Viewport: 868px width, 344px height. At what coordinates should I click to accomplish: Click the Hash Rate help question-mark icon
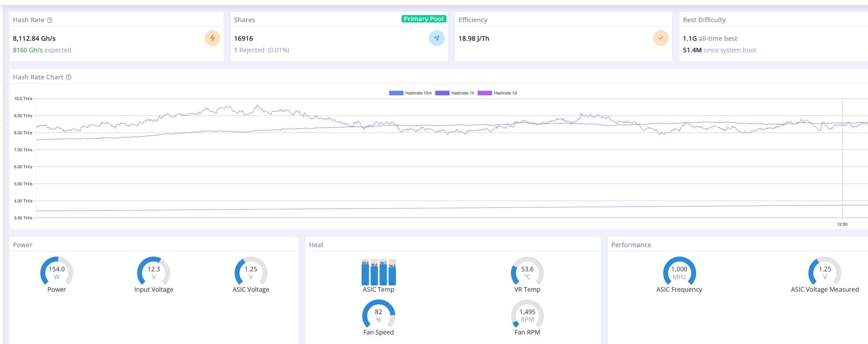(x=50, y=20)
